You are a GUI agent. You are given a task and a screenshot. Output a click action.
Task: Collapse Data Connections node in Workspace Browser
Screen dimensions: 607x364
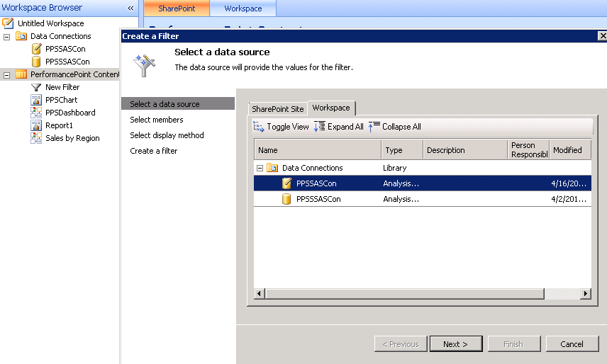tap(6, 37)
